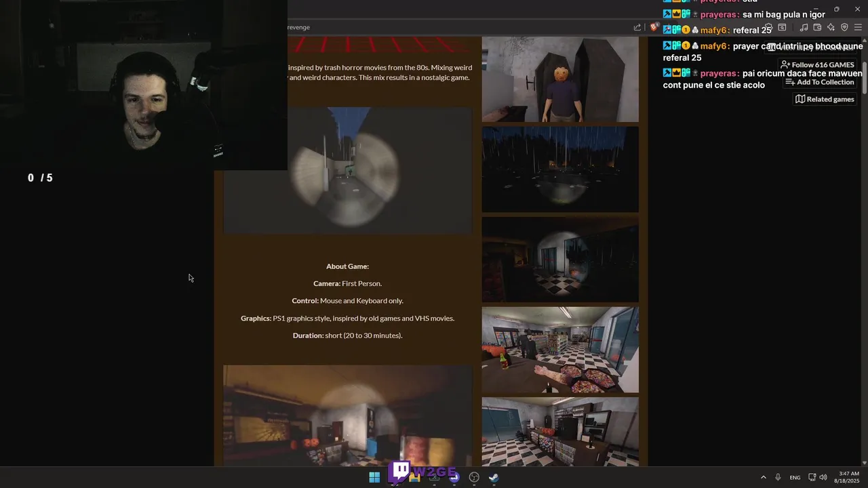Open Steam from the taskbar

494,477
